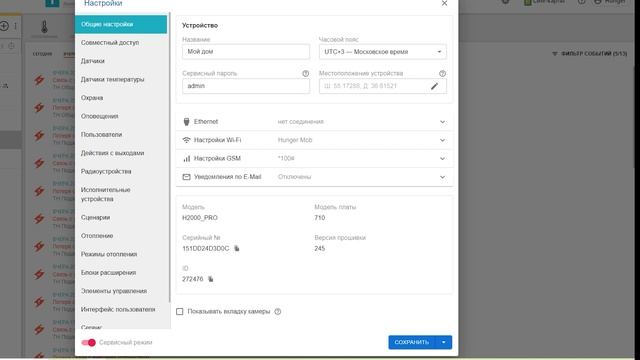This screenshot has width=640, height=360.
Task: Toggle Показывать вкладку камеры checkbox
Action: tap(180, 311)
